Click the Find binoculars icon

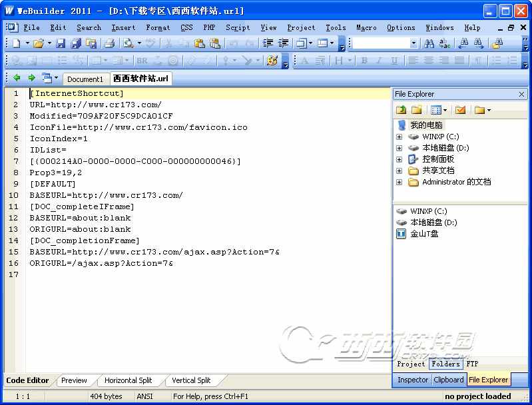(x=429, y=43)
